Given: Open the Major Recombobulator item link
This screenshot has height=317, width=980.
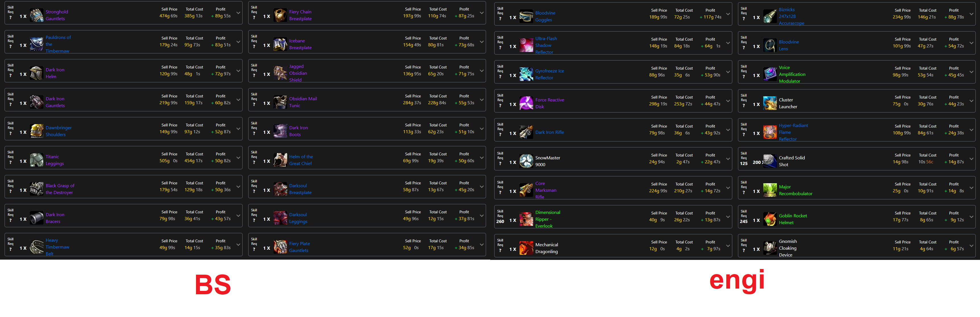Looking at the screenshot, I should coord(795,190).
